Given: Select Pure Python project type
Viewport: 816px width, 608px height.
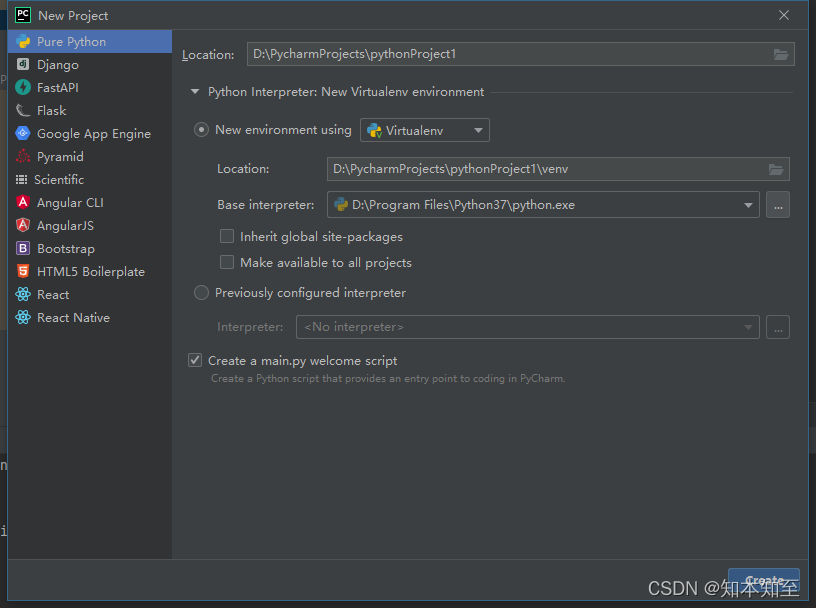Looking at the screenshot, I should (71, 42).
